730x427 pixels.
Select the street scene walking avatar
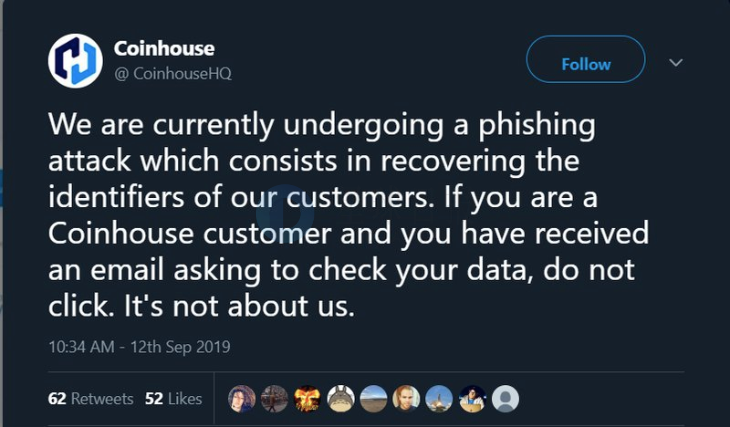coord(274,399)
